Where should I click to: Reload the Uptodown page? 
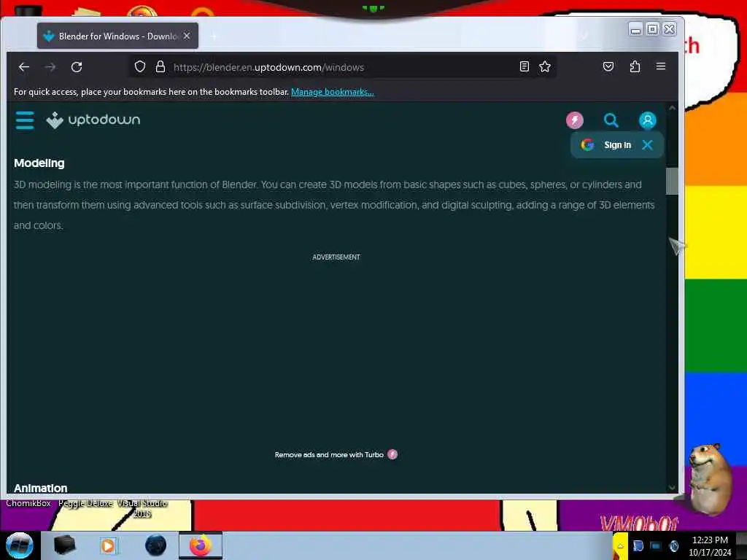tap(77, 67)
